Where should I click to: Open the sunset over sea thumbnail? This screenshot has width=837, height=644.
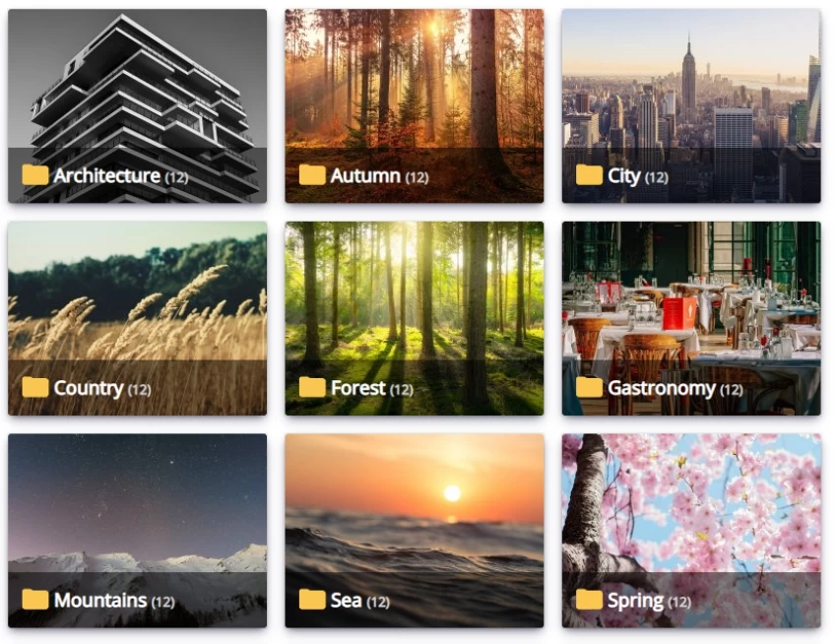pyautogui.click(x=415, y=530)
